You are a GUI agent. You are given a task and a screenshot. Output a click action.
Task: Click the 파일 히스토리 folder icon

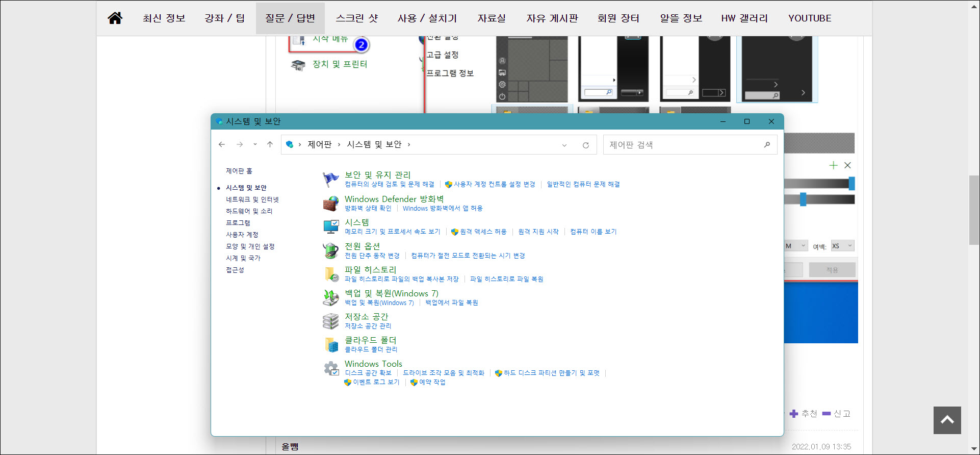(x=331, y=274)
